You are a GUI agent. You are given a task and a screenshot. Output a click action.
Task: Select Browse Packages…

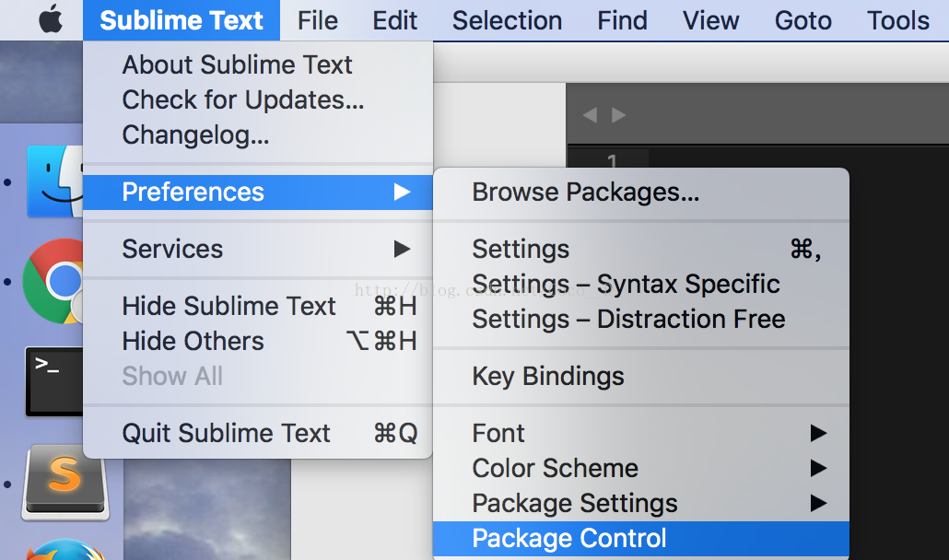tap(641, 192)
